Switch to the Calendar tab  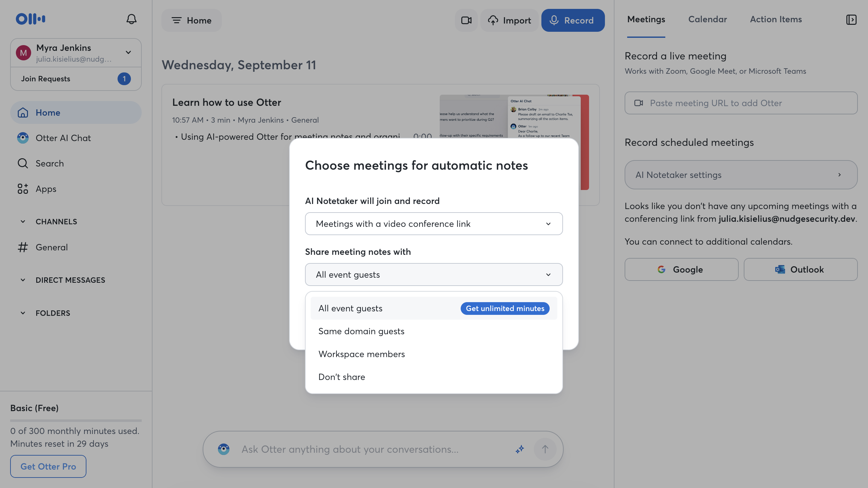pyautogui.click(x=707, y=19)
